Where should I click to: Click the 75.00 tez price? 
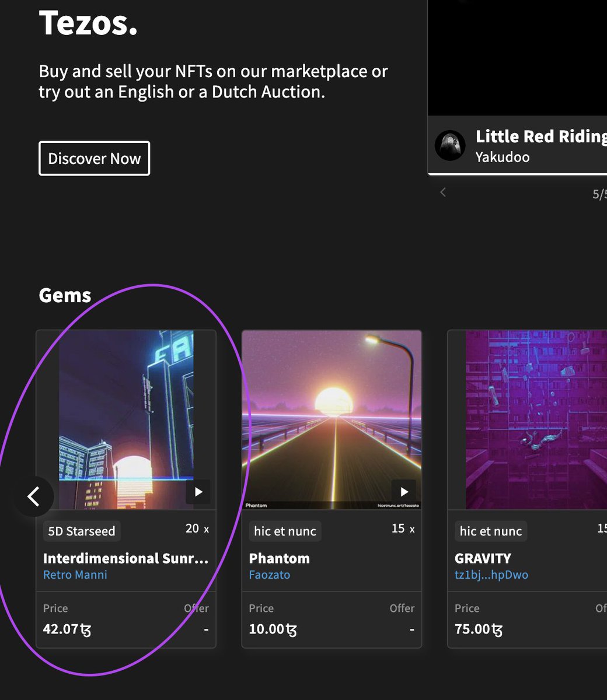pos(479,629)
